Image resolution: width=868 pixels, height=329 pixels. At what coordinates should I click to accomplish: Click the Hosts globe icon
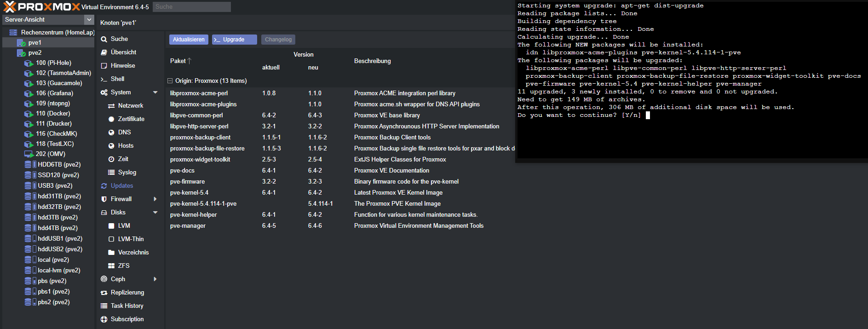click(x=111, y=146)
